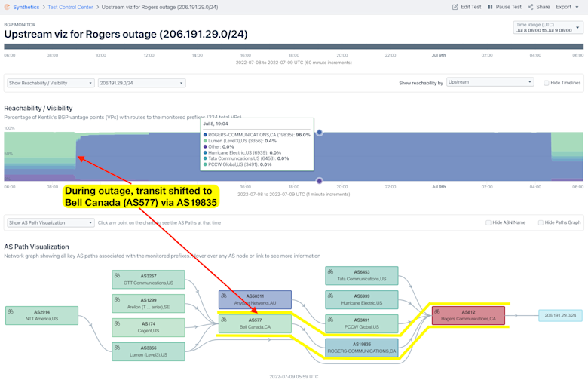Click the Kentik logo icon in breadcrumb
Screen dimensions: 588x383
(7, 7)
